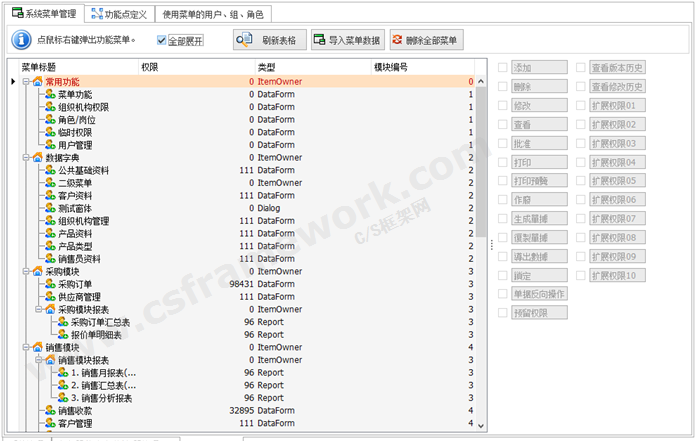
Task: Click the user icon beside 销售员资料
Action: 50,259
